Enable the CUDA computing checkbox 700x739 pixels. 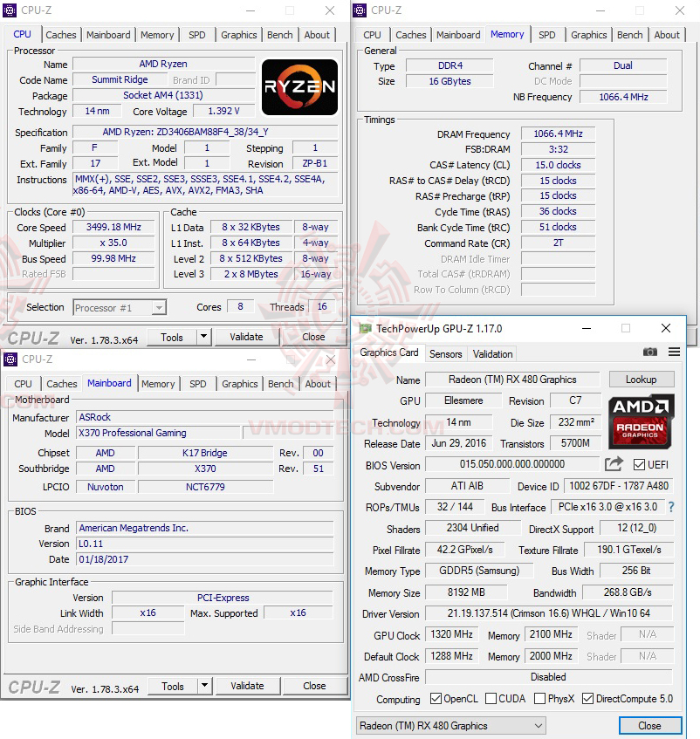(x=490, y=699)
